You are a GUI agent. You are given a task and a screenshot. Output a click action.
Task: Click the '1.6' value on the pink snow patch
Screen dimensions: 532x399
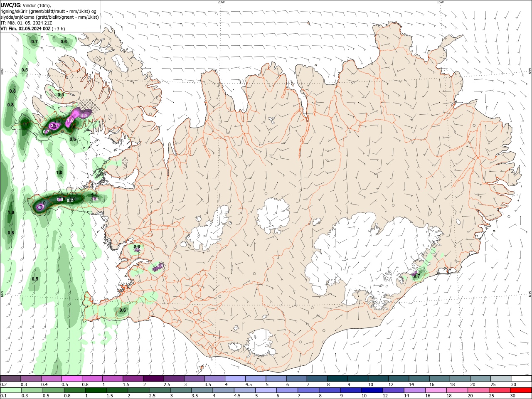pyautogui.click(x=70, y=121)
